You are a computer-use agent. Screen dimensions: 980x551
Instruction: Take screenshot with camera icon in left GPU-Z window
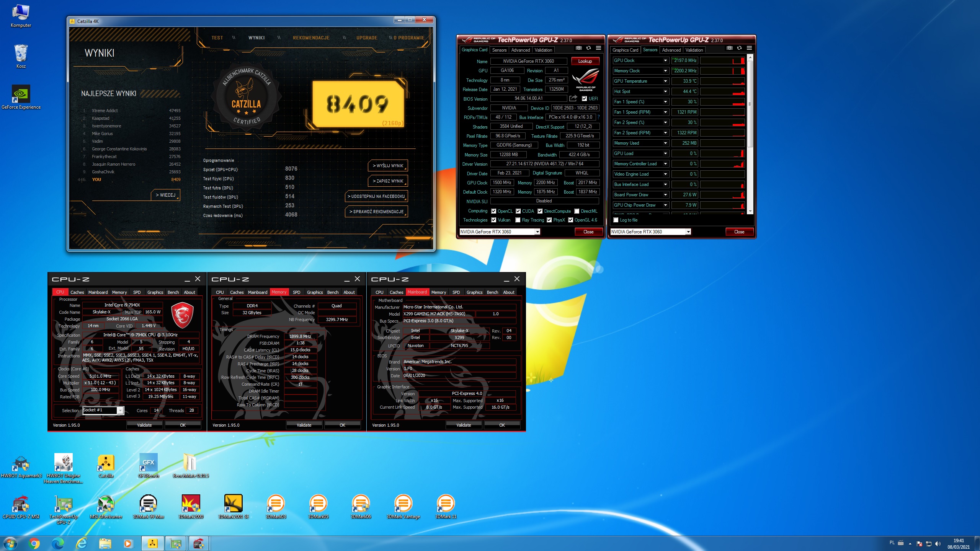tap(578, 48)
